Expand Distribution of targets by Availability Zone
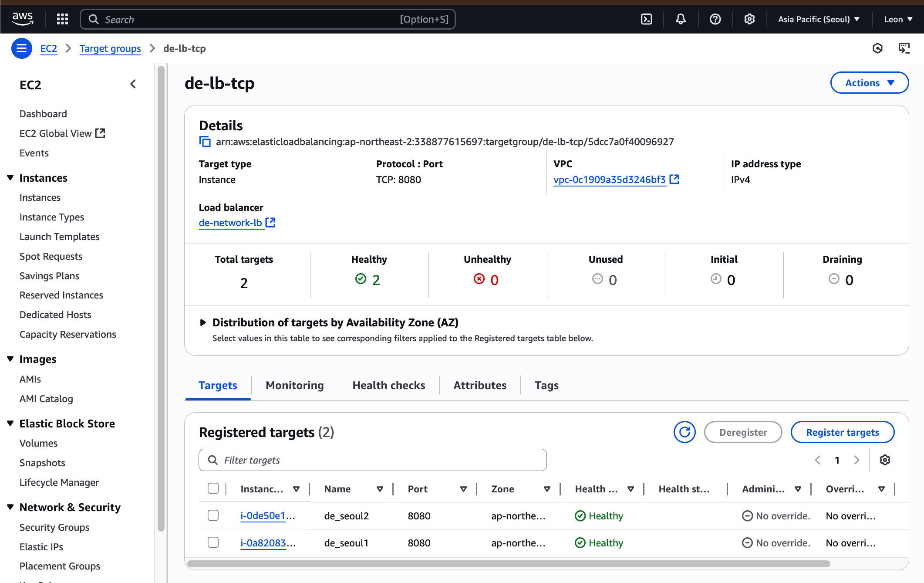The image size is (924, 583). tap(203, 322)
